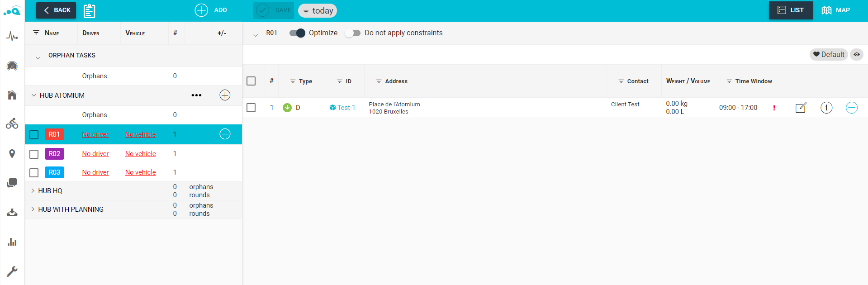Expand HUB WITH PLANNING section
Image resolution: width=868 pixels, height=285 pixels.
[x=33, y=209]
